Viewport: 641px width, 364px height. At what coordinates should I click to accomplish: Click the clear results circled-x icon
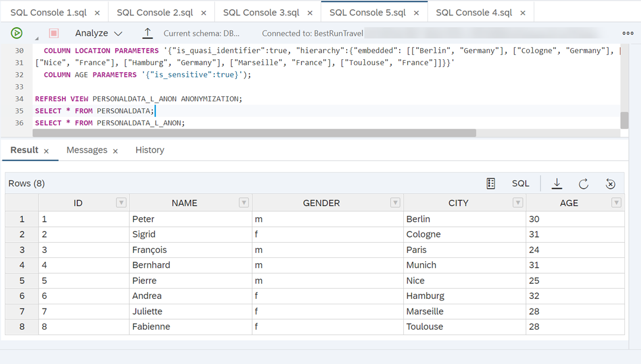(x=611, y=184)
